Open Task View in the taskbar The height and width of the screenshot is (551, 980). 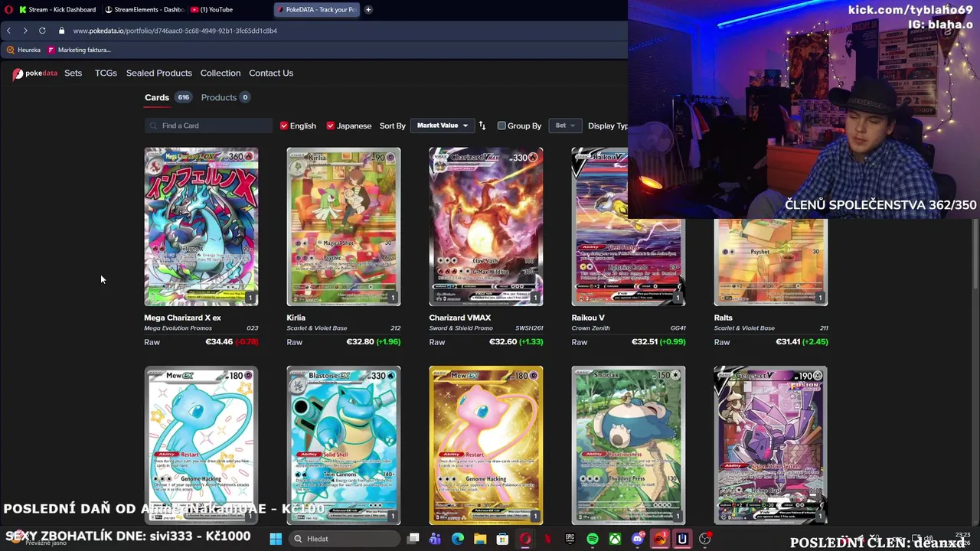[x=413, y=539]
